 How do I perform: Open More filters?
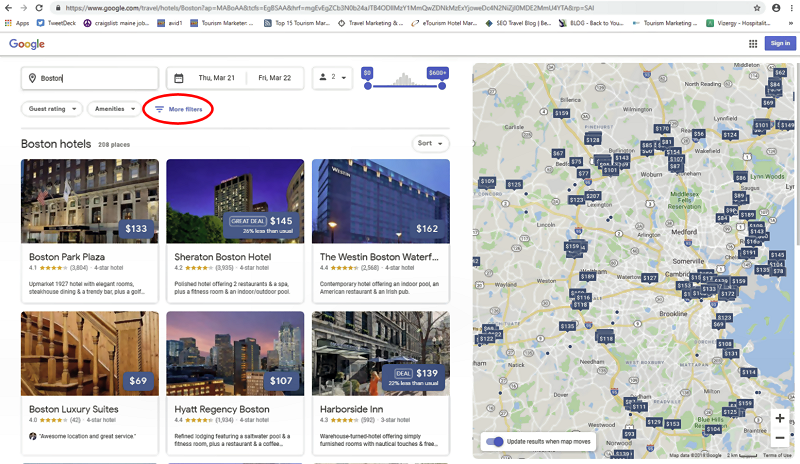pos(179,109)
